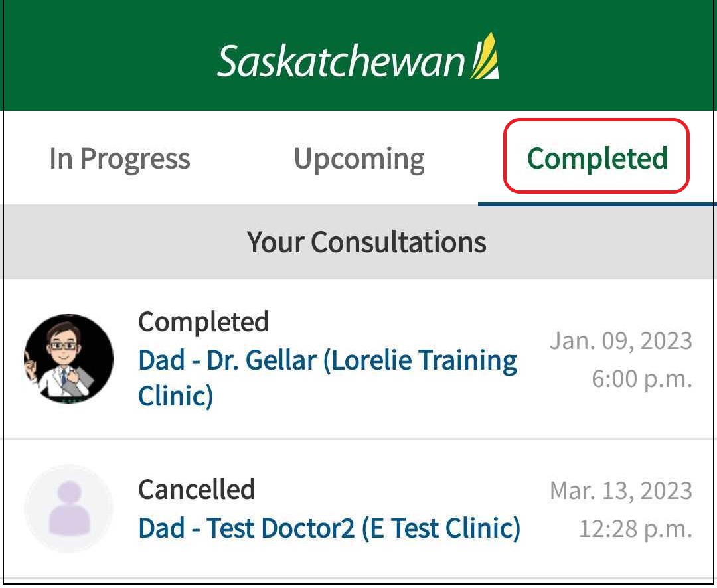The image size is (717, 588).
Task: Click the (E Test Clinic) text
Action: (441, 528)
